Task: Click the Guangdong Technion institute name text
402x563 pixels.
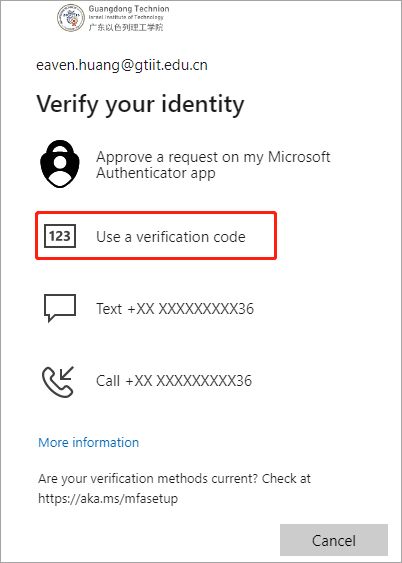Action: pyautogui.click(x=129, y=8)
